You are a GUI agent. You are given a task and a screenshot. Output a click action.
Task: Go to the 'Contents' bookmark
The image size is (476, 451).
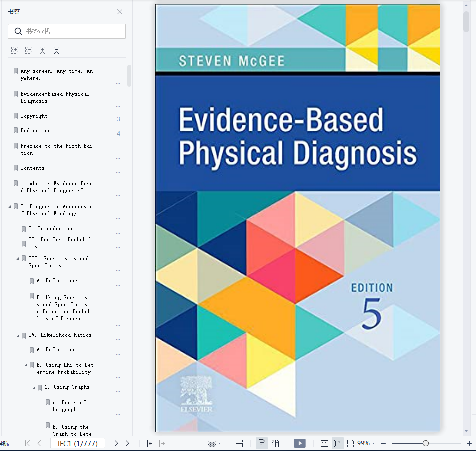point(32,168)
